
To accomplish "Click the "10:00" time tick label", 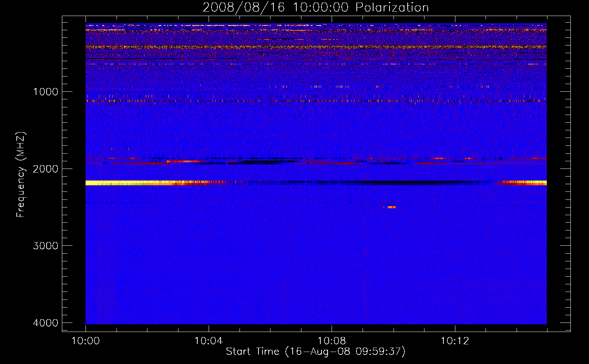I will point(86,341).
